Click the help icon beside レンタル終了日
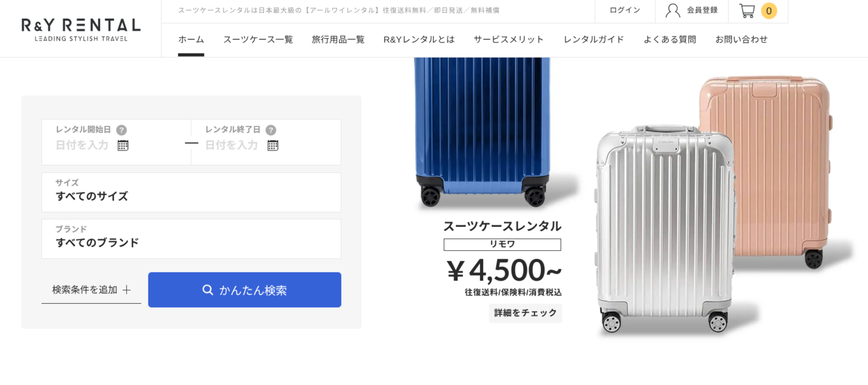The image size is (868, 385). point(271,130)
